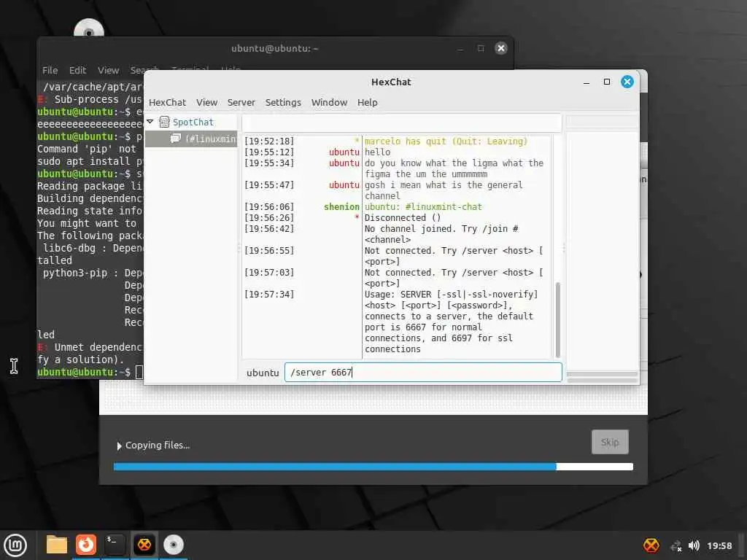Screen dimensions: 747x560
Task: Maximize the terminal window
Action: click(481, 48)
